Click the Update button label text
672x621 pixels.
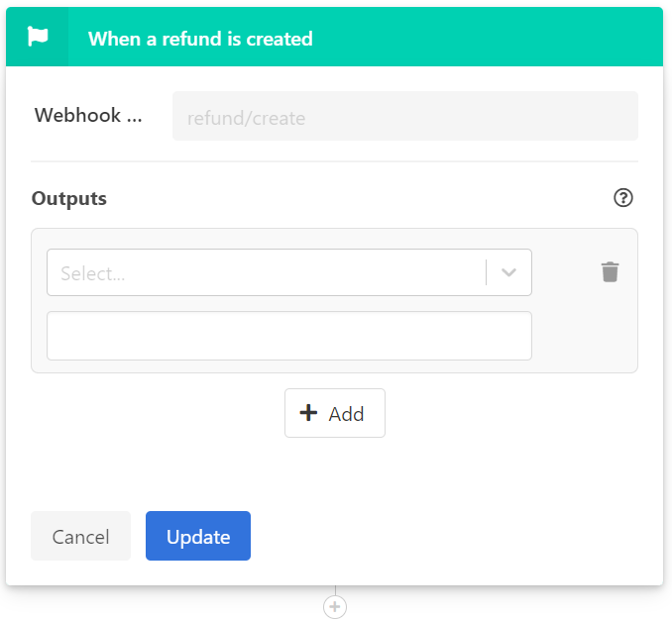coord(198,537)
